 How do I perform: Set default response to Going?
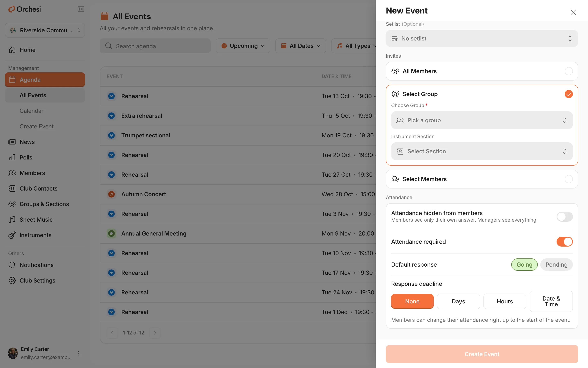[x=524, y=265]
